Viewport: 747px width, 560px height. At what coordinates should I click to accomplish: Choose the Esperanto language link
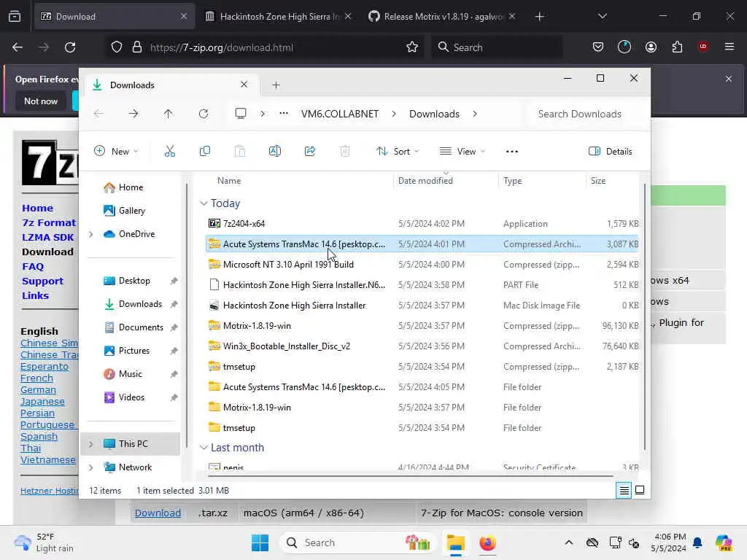coord(44,367)
